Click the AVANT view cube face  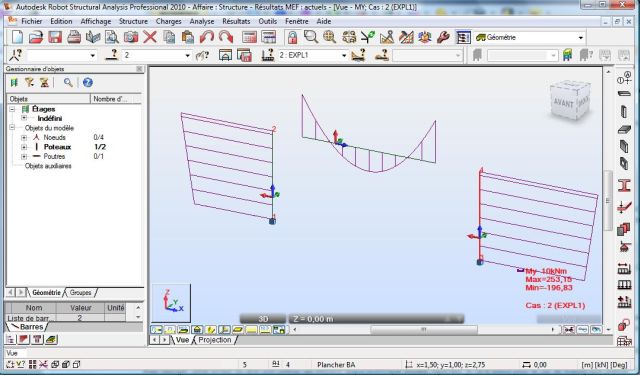pos(564,103)
